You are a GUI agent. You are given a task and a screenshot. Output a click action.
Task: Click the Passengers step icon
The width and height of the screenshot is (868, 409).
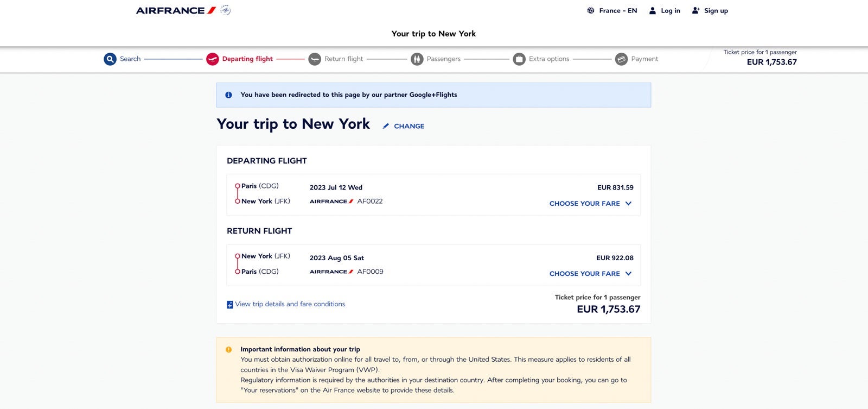[x=417, y=59]
